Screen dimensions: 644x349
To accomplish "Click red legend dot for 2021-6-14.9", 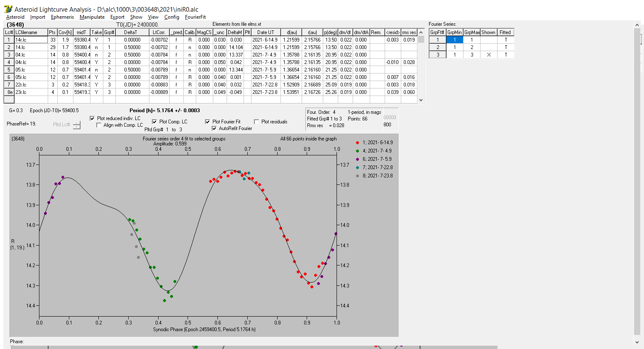I will [x=357, y=143].
